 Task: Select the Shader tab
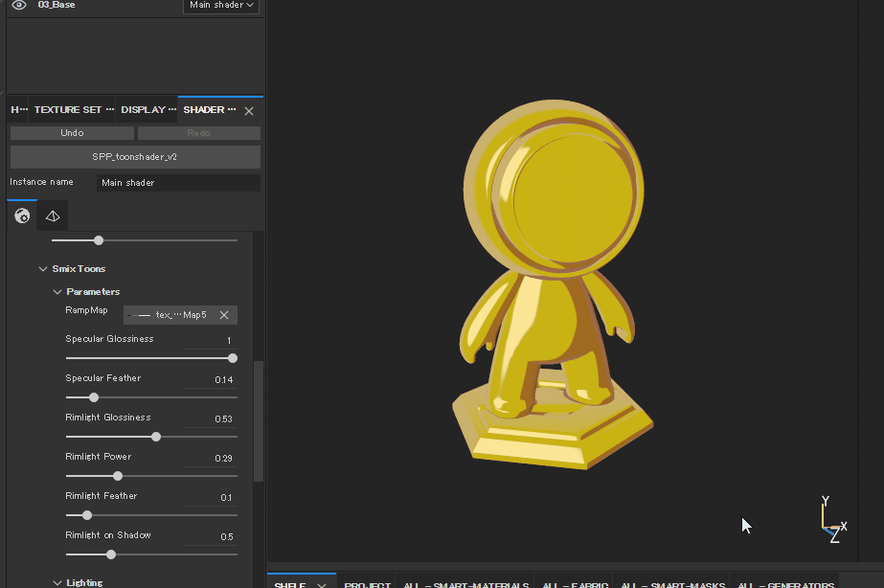point(209,110)
